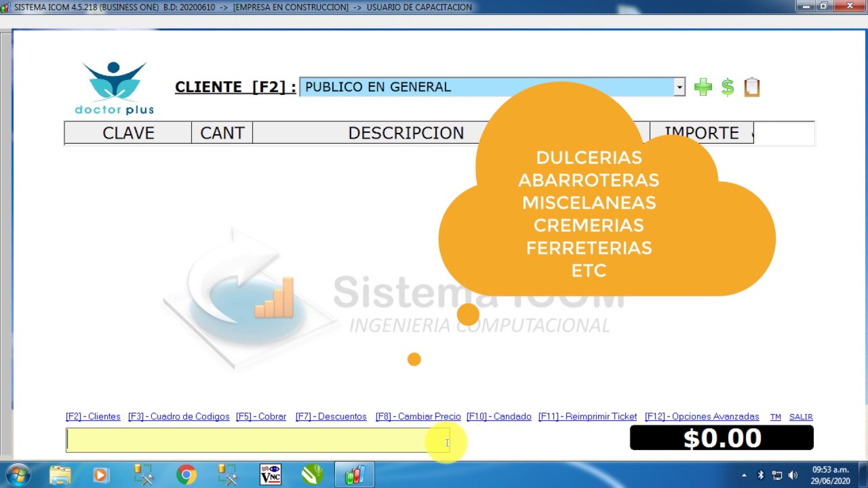The height and width of the screenshot is (488, 868).
Task: Click the $0.00 total display
Action: tap(722, 438)
